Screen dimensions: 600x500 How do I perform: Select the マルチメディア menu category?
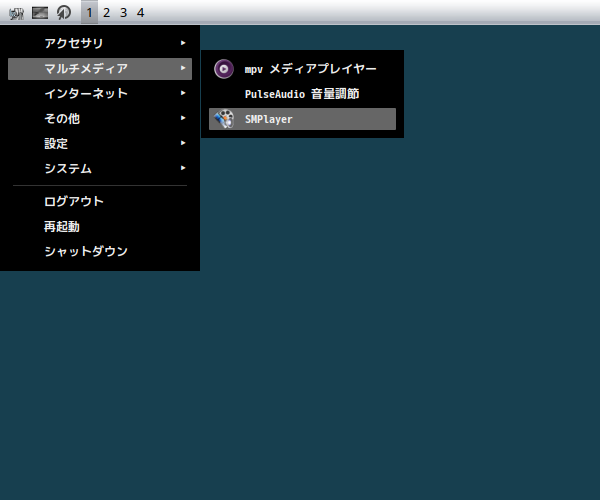100,69
